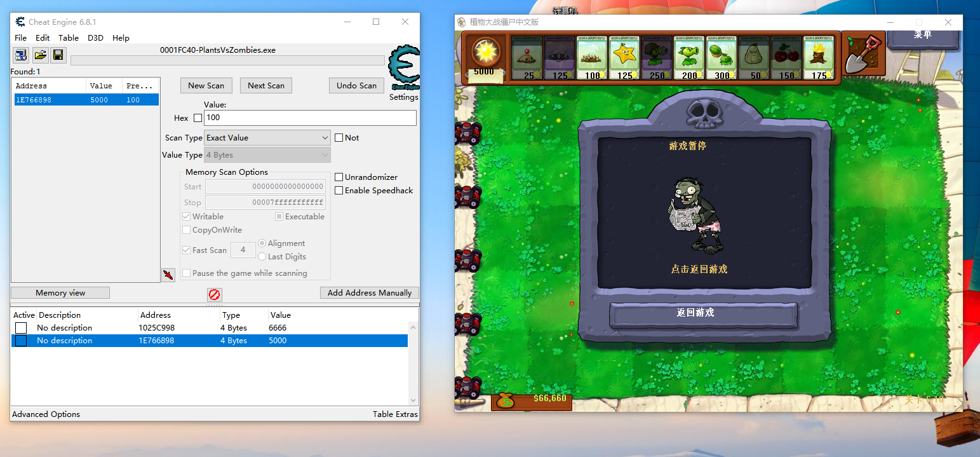Toggle the Hex checkbox
The width and height of the screenshot is (980, 457).
click(198, 118)
